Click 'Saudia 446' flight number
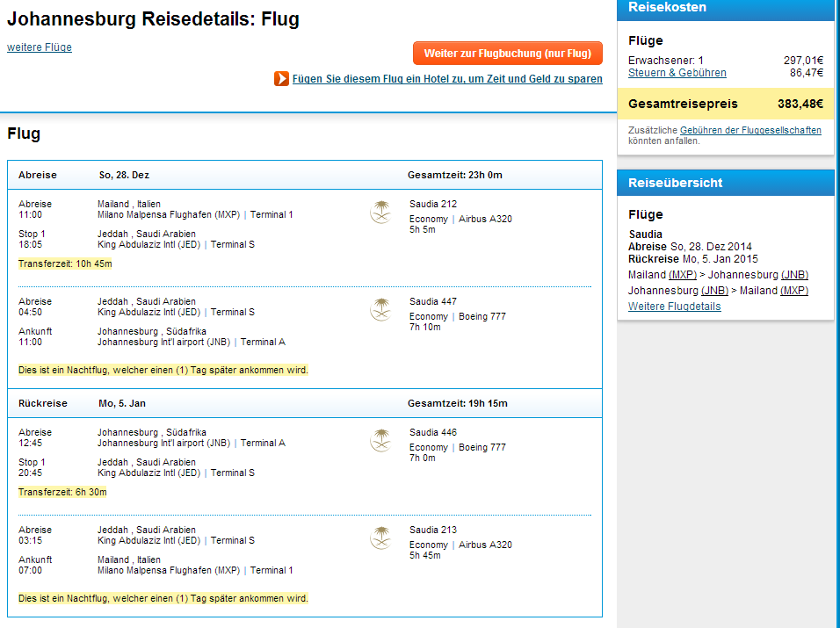 pos(433,432)
